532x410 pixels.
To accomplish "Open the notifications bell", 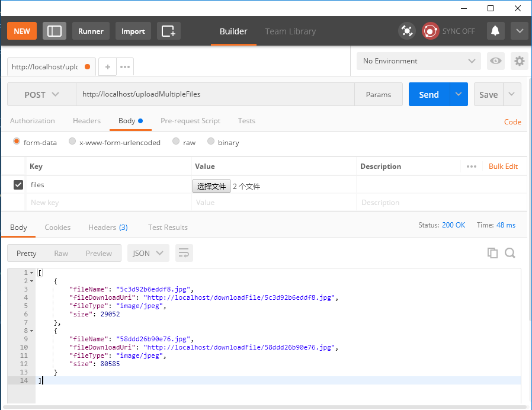I will click(x=495, y=31).
